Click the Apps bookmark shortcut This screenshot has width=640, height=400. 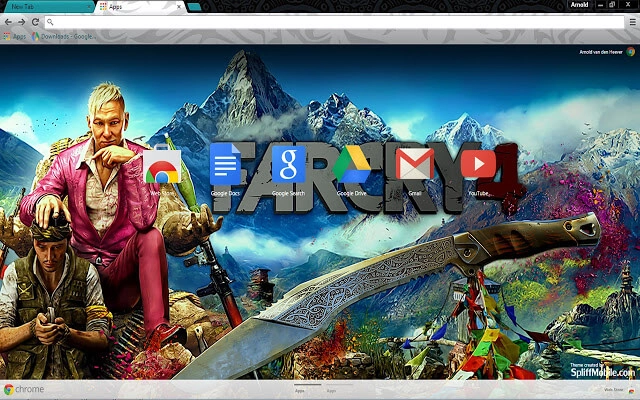15,36
